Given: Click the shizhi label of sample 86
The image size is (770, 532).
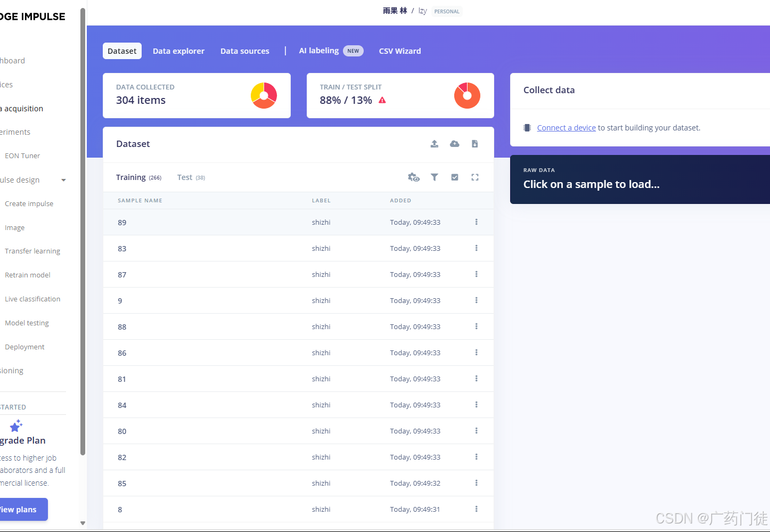Looking at the screenshot, I should tap(321, 353).
